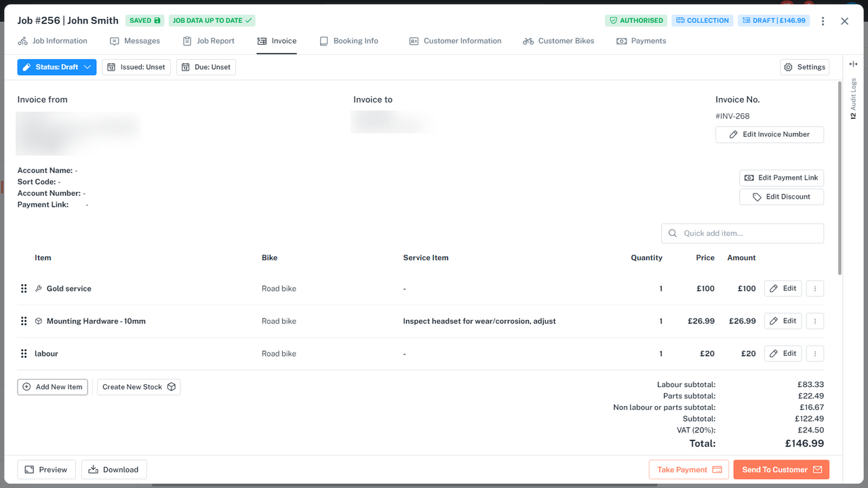Open more options for Gold service row

[x=815, y=289]
